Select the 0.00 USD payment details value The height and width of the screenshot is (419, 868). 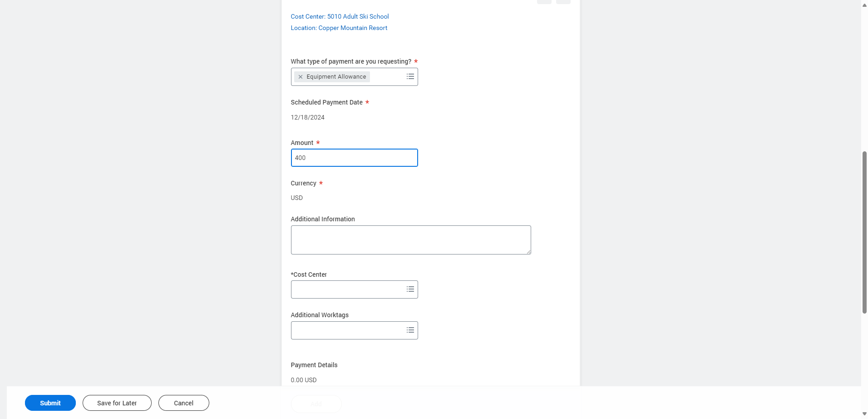303,380
